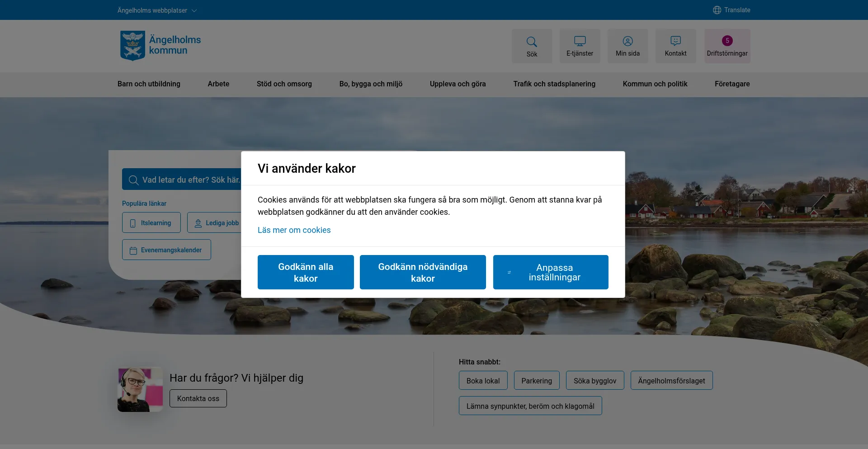
Task: Accept all cookies with Godkänn alla kakor
Action: point(305,272)
